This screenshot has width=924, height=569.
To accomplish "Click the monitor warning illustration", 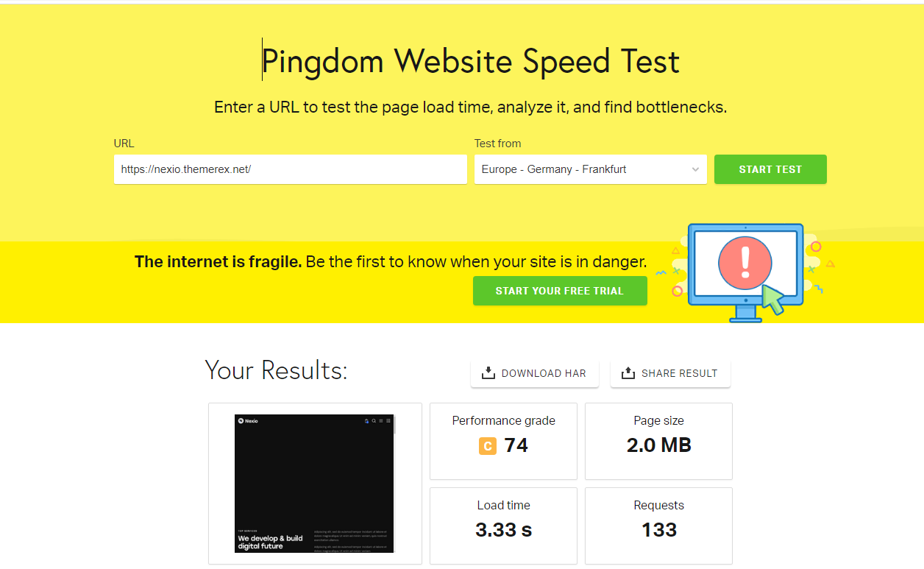I will tap(745, 272).
